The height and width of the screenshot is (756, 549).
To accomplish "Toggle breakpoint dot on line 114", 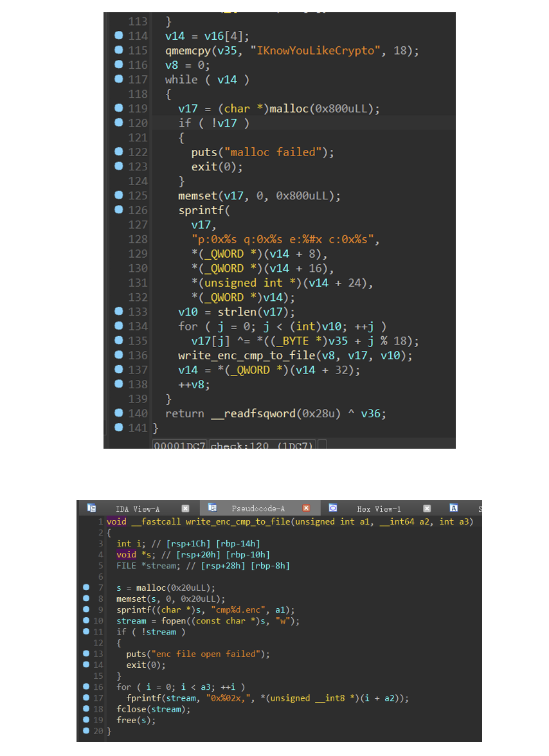I will click(118, 35).
